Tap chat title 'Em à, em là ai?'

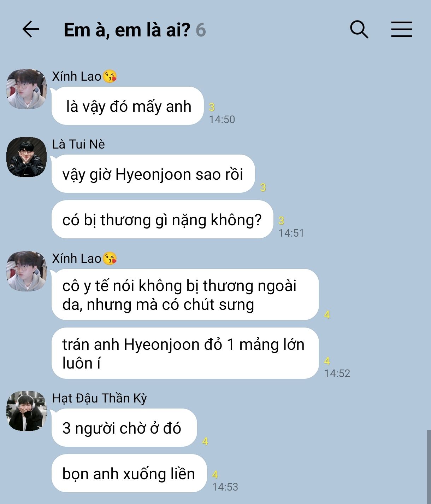tap(127, 30)
